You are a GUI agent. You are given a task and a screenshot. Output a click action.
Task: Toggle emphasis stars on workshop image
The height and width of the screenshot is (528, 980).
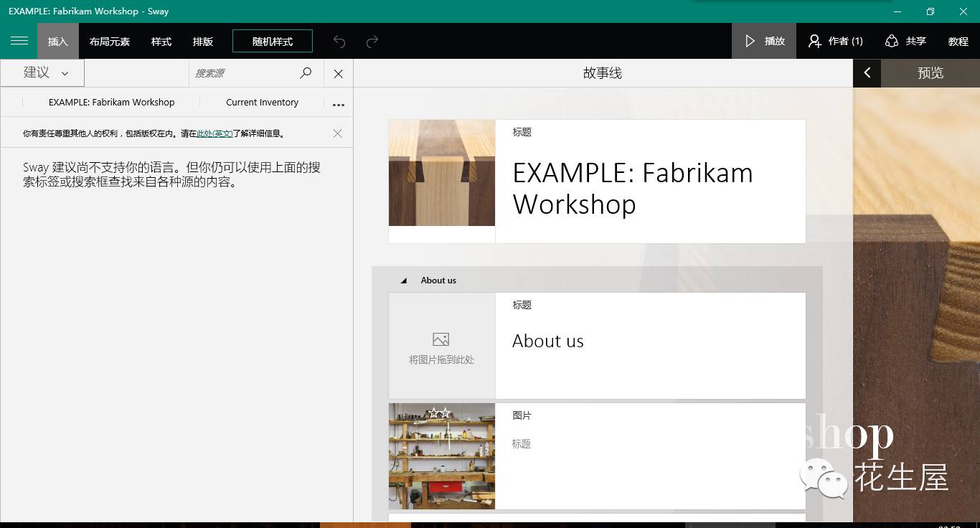(x=439, y=413)
